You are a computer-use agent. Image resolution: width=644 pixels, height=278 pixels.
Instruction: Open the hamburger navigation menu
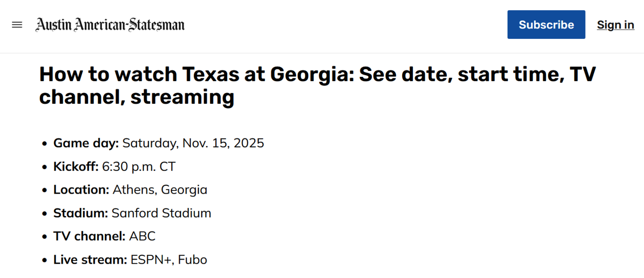point(17,25)
